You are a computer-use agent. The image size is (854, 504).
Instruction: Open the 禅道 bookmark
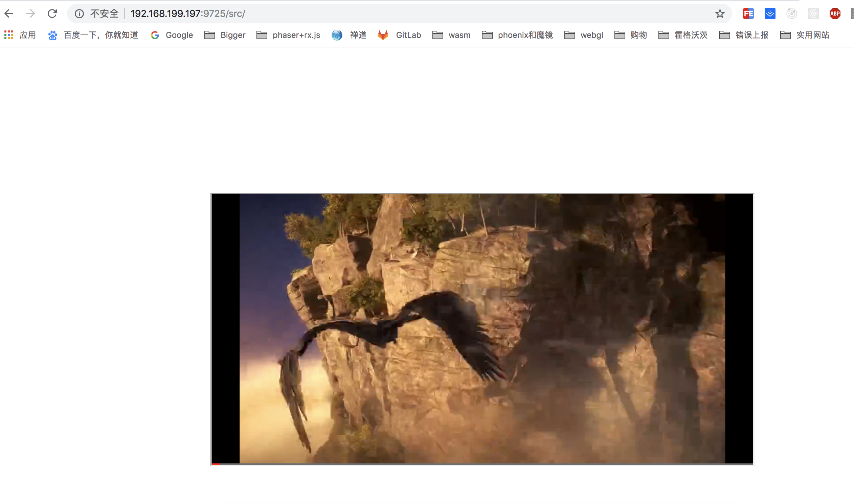[349, 35]
